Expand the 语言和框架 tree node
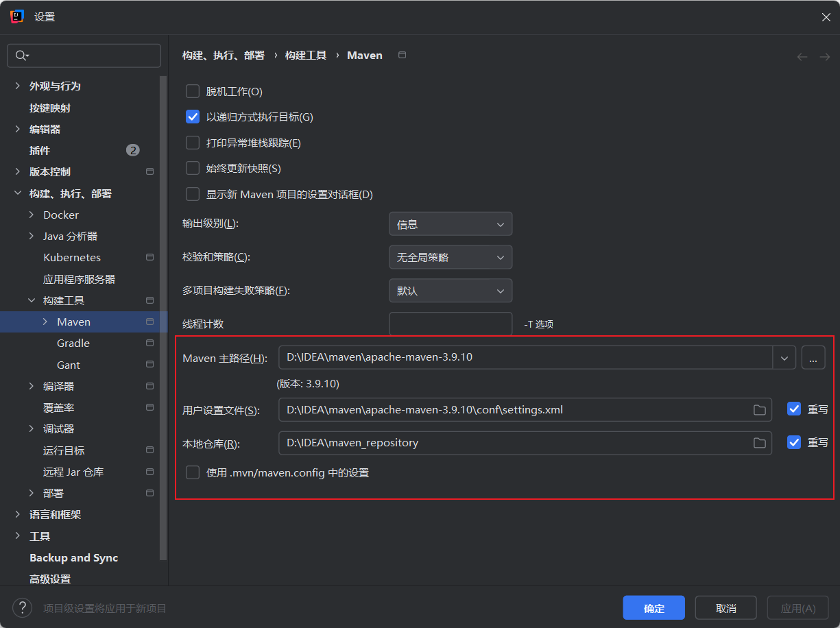This screenshot has width=840, height=628. [x=18, y=514]
